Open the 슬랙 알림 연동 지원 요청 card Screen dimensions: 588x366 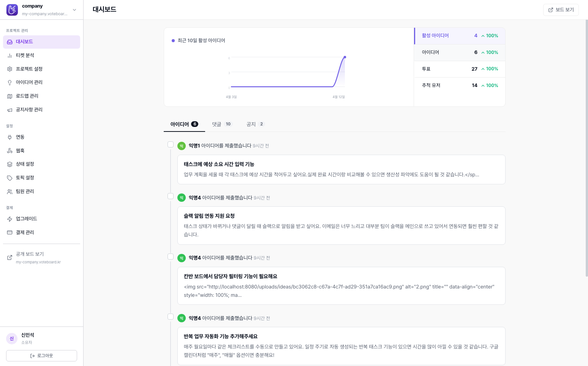point(341,226)
